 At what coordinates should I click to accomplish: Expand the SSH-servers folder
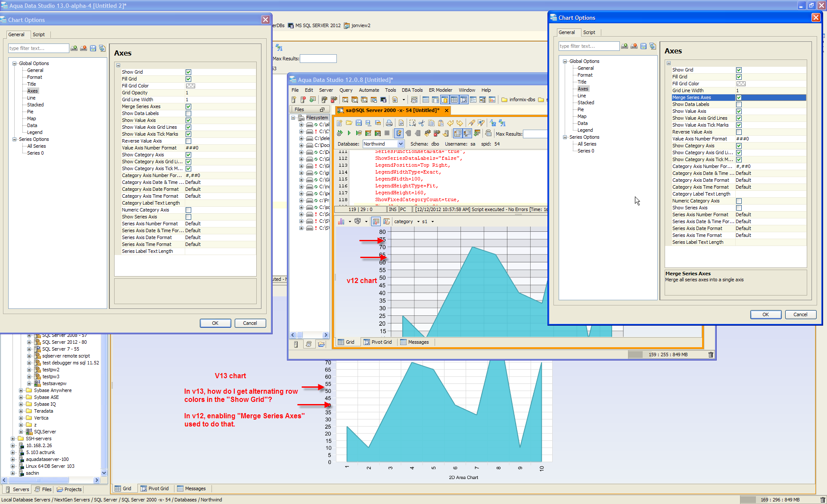coord(12,439)
